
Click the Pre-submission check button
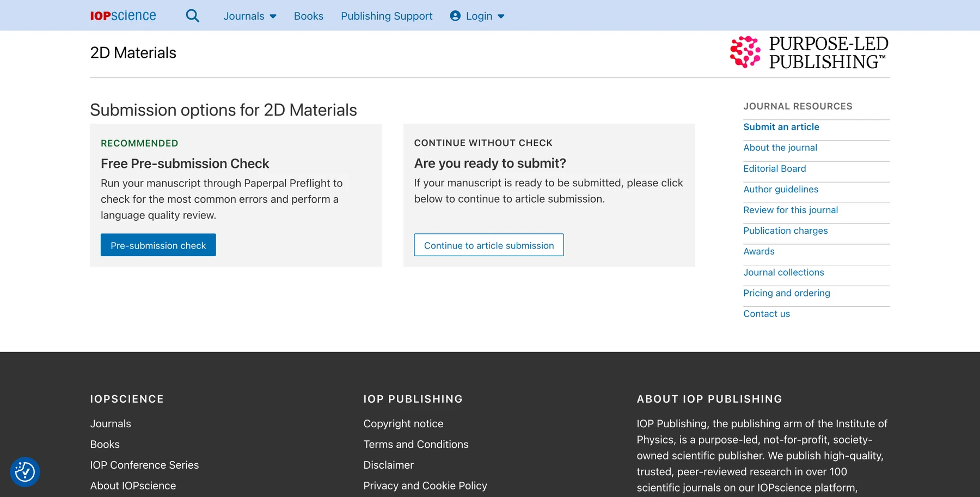[x=158, y=245]
